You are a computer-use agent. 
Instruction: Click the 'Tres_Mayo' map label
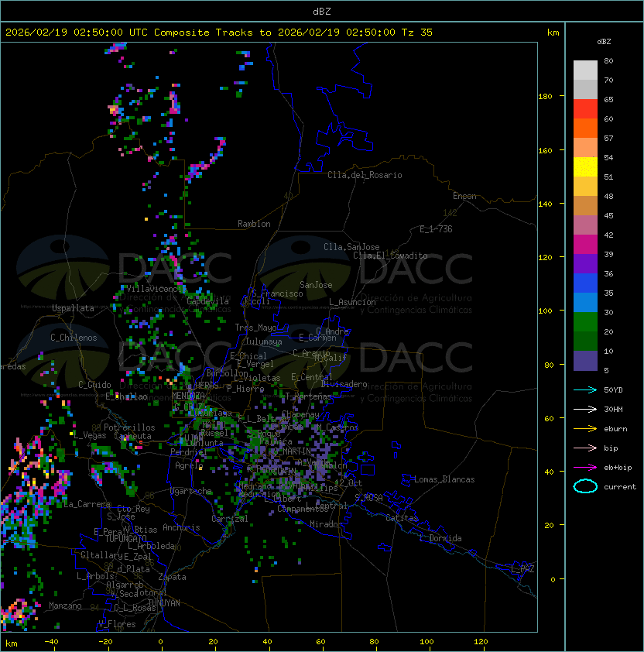pyautogui.click(x=255, y=328)
